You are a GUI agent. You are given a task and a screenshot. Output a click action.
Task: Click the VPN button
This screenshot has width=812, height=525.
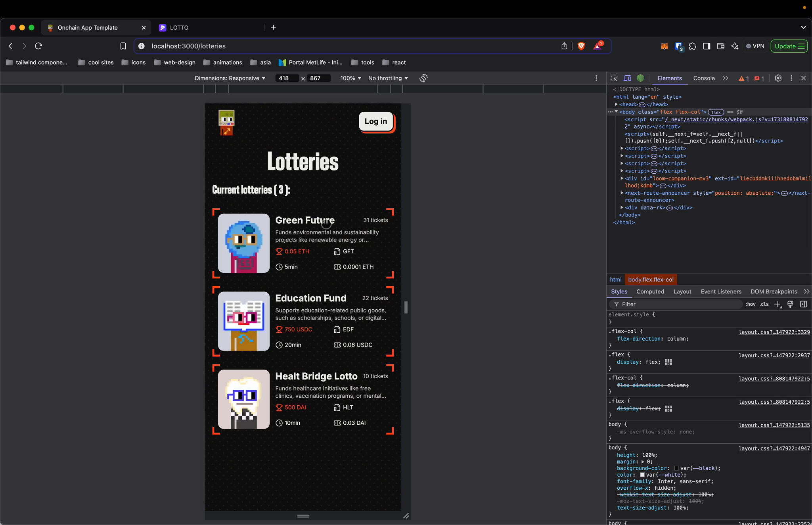[755, 46]
